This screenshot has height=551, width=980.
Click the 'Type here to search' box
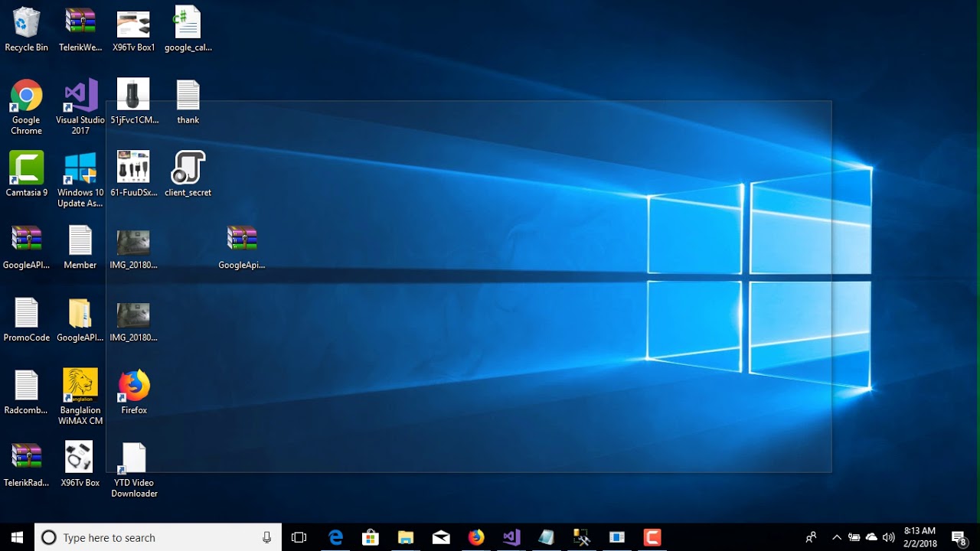point(158,537)
